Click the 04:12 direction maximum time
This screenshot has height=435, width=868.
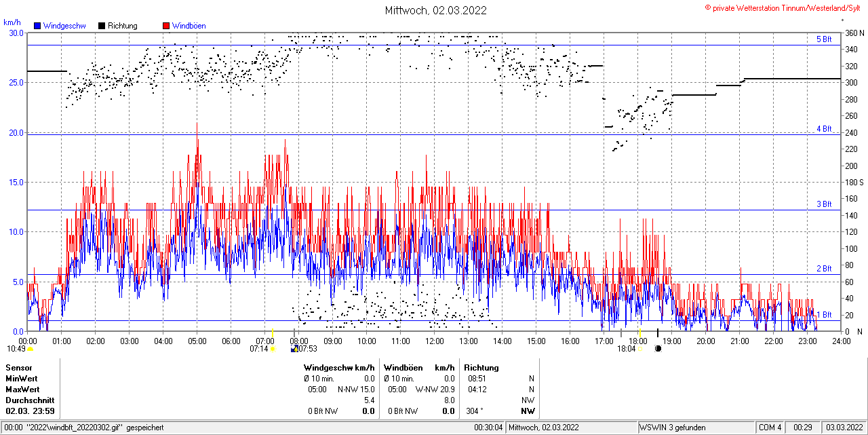coord(477,390)
